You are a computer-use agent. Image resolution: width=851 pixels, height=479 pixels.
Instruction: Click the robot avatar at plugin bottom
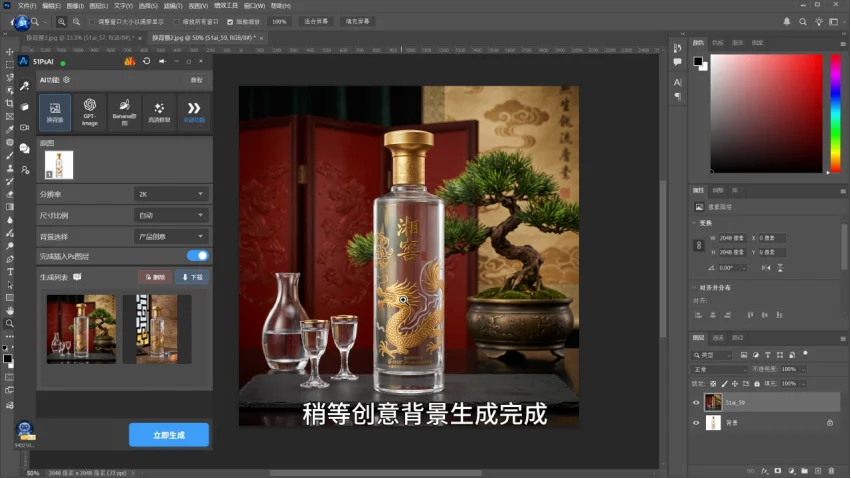tap(24, 431)
